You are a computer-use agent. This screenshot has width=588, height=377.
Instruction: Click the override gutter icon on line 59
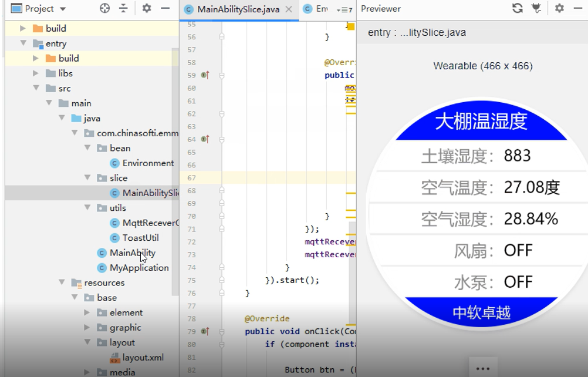[205, 75]
